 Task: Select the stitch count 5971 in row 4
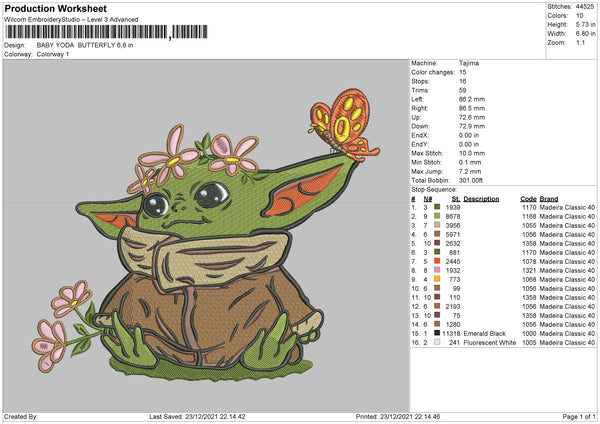(x=453, y=234)
